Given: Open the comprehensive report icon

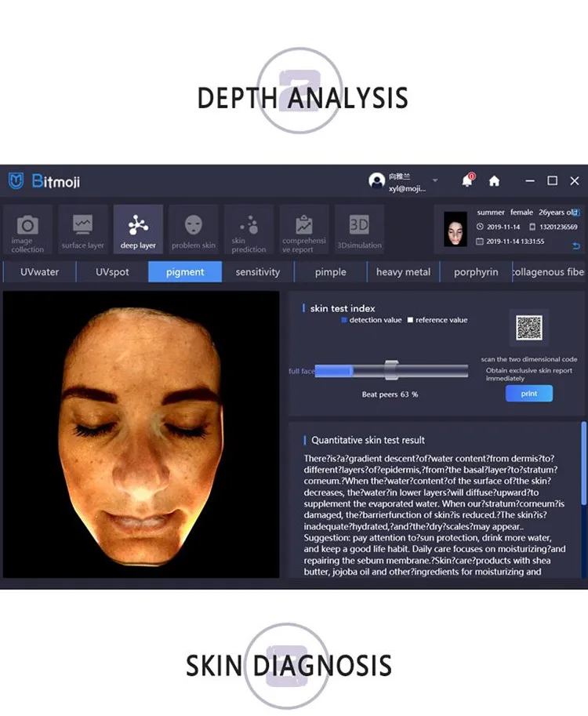Looking at the screenshot, I should click(x=303, y=229).
